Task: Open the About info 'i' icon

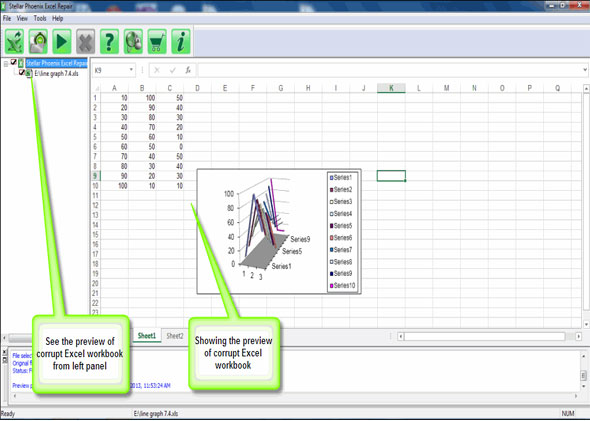Action: (x=181, y=41)
